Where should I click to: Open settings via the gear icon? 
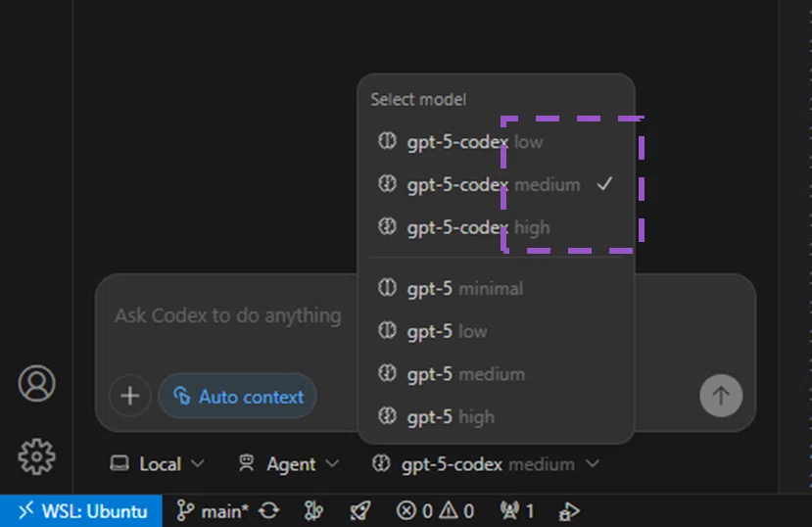click(36, 456)
